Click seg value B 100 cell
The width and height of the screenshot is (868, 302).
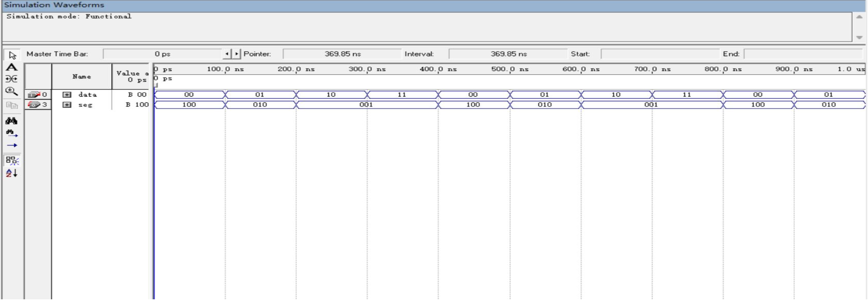tap(137, 105)
